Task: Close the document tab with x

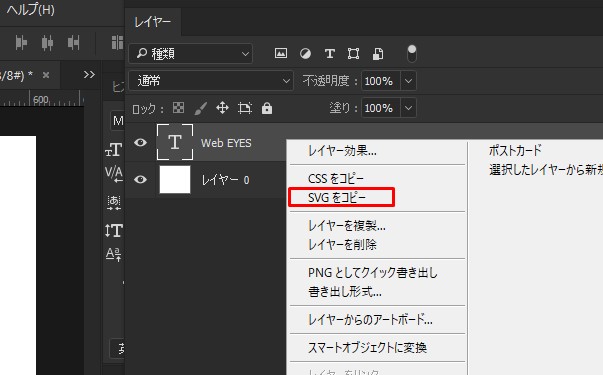Action: pyautogui.click(x=46, y=75)
